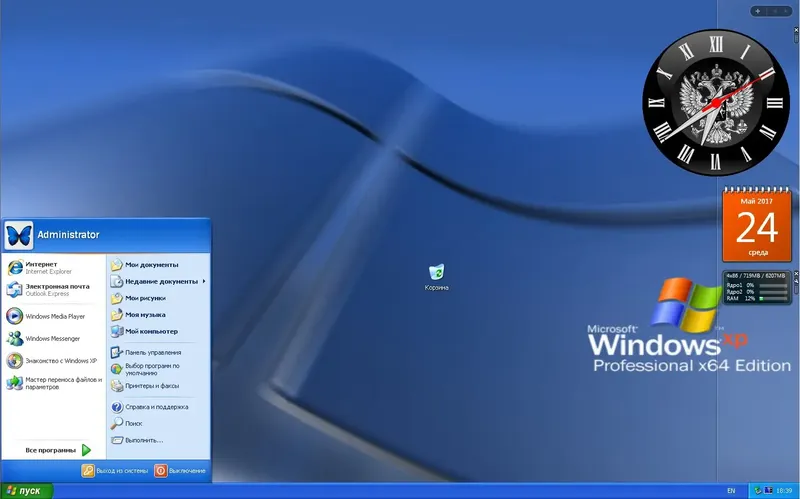Click the EN language indicator

coord(731,491)
